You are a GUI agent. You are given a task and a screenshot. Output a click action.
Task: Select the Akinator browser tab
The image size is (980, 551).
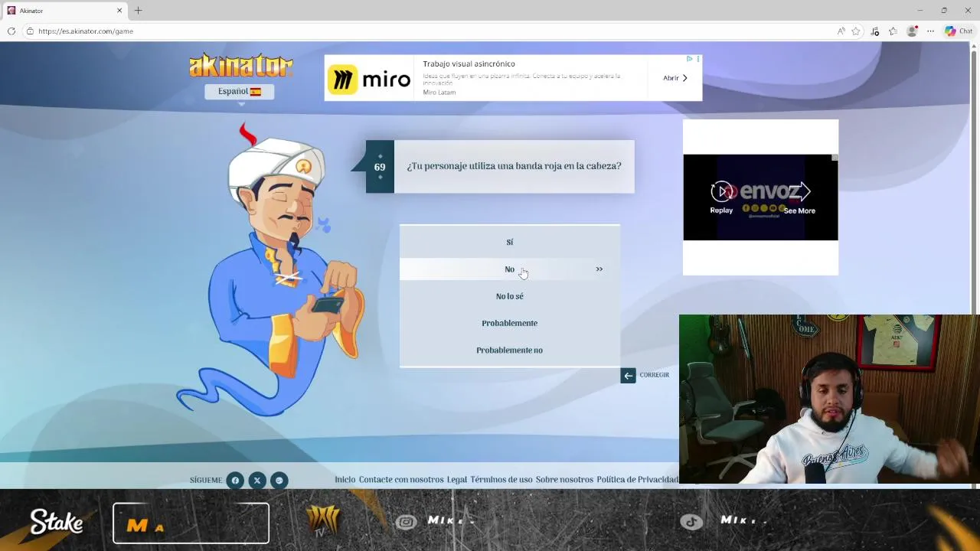click(x=65, y=11)
